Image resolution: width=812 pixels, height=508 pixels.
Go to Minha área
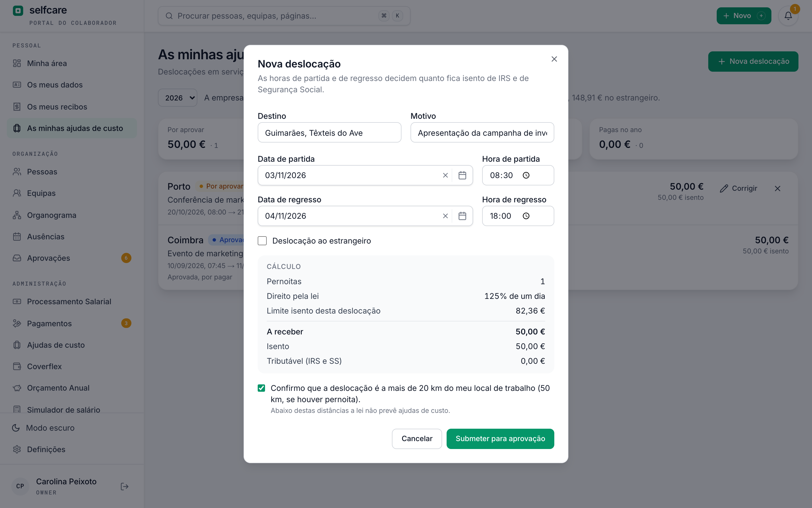point(72,63)
